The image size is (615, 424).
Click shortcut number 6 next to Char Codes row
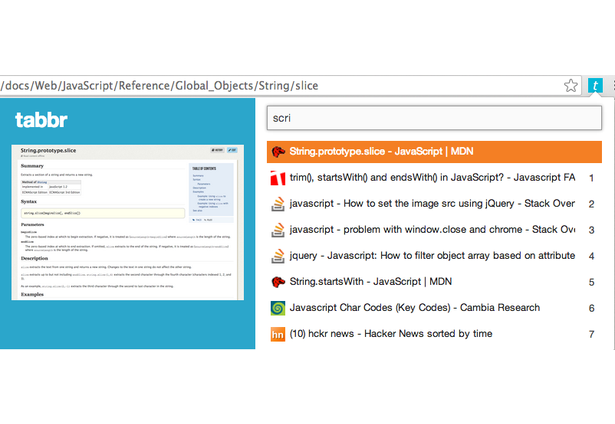coord(591,308)
